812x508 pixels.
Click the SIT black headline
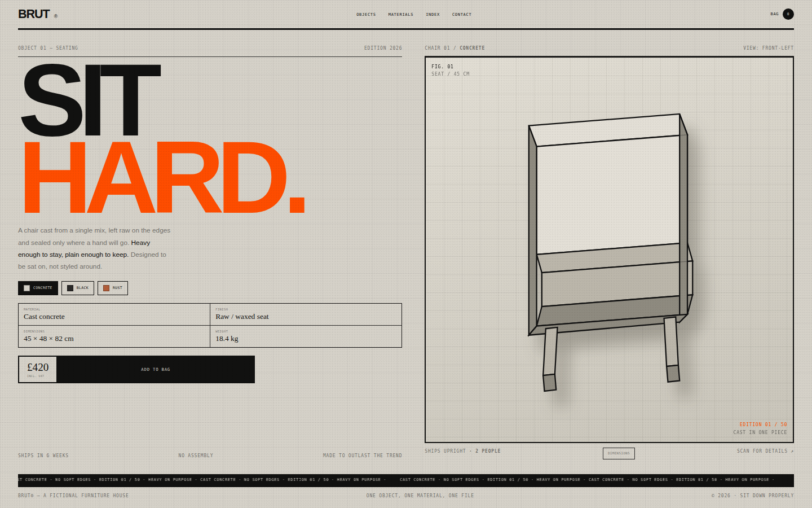(91, 100)
